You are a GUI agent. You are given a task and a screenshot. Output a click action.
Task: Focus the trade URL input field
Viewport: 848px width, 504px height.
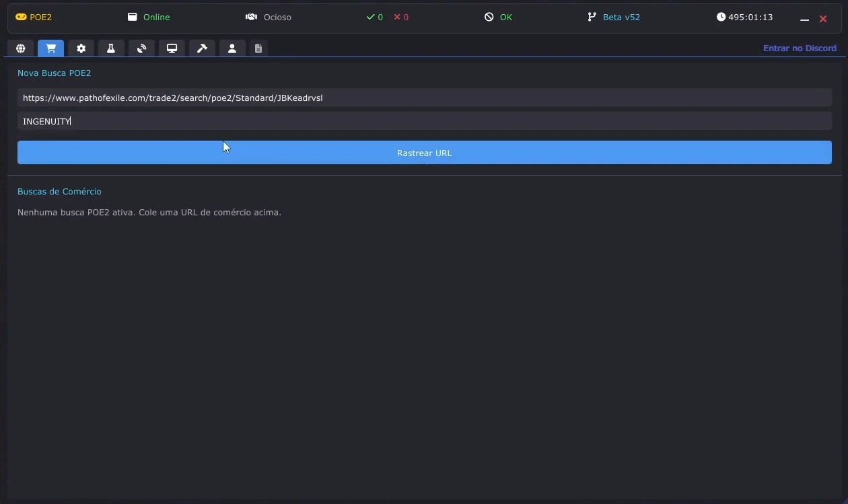[x=424, y=98]
